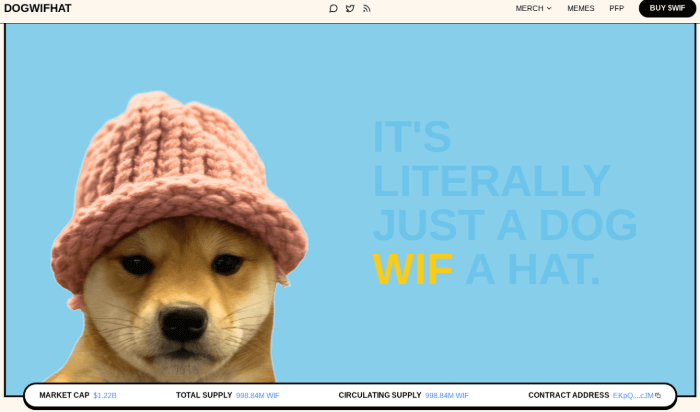Click the DOGWIFHAT logo text
Screen dimensions: 700x412
click(x=38, y=8)
